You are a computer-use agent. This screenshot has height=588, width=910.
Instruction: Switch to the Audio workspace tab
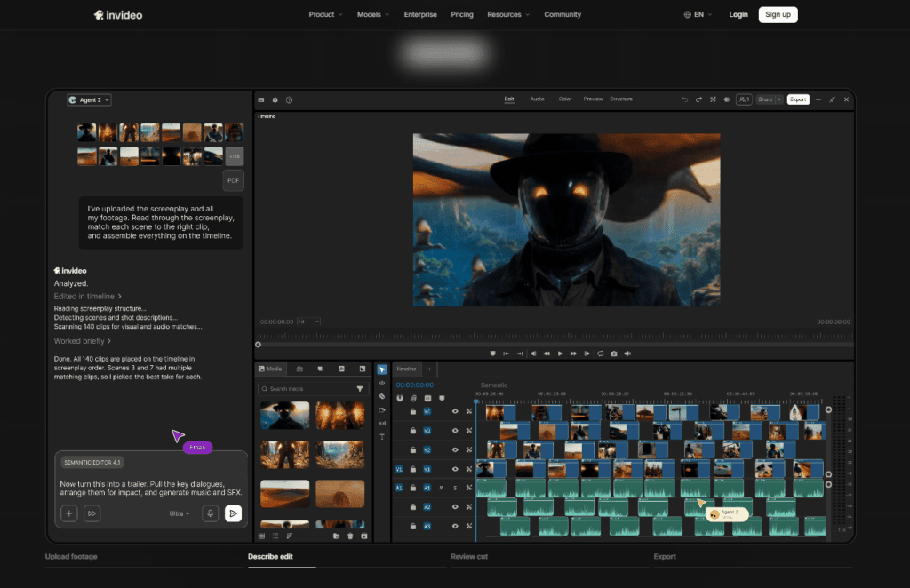pyautogui.click(x=538, y=99)
